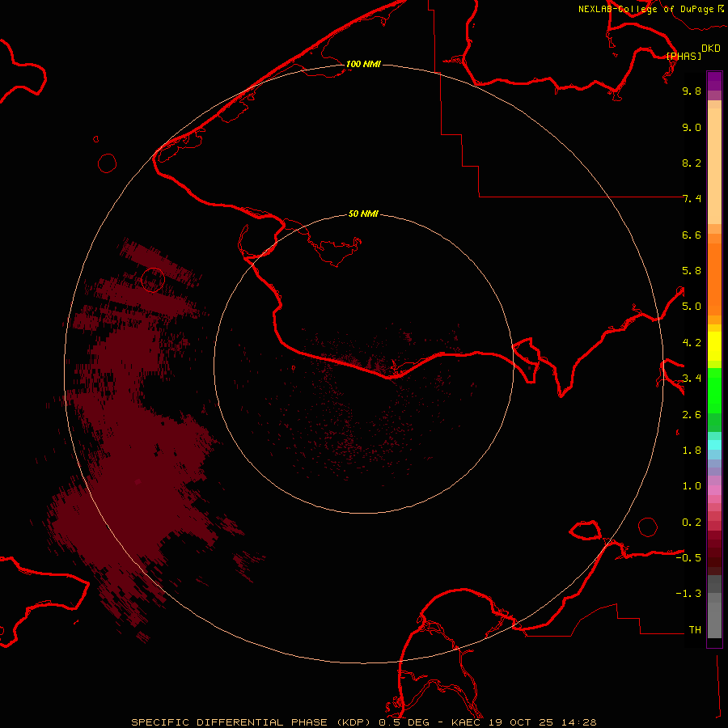The width and height of the screenshot is (728, 728).
Task: Select the 0.2 scale value
Action: pyautogui.click(x=692, y=523)
